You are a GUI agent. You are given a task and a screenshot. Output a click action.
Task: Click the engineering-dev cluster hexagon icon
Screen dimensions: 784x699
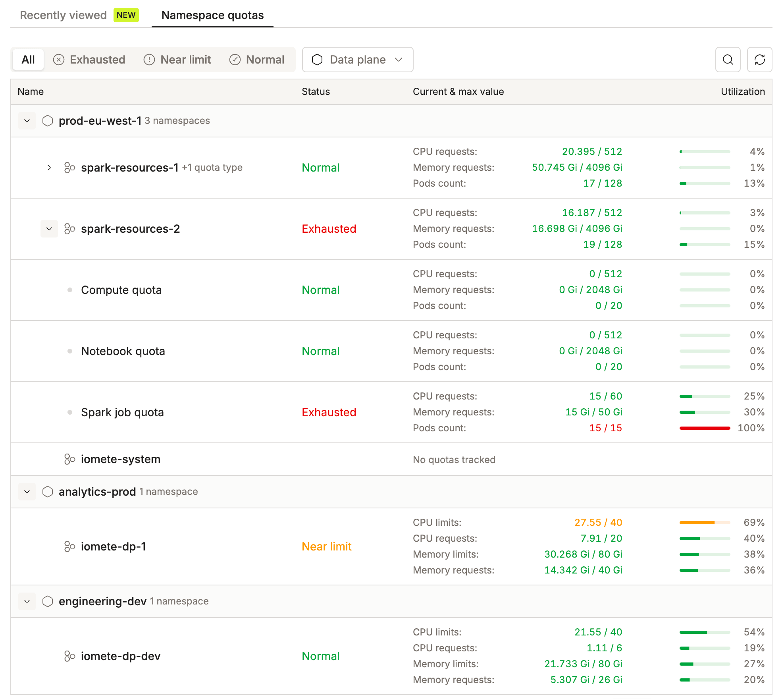pyautogui.click(x=48, y=601)
